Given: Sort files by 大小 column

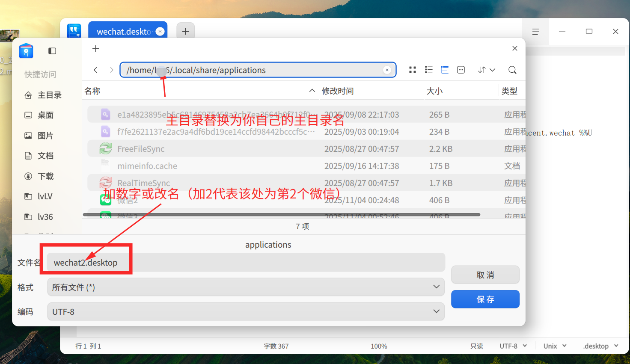Looking at the screenshot, I should pyautogui.click(x=461, y=91).
